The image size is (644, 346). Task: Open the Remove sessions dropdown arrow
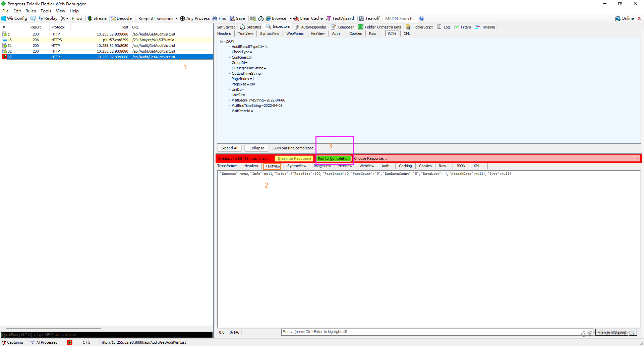tap(67, 18)
